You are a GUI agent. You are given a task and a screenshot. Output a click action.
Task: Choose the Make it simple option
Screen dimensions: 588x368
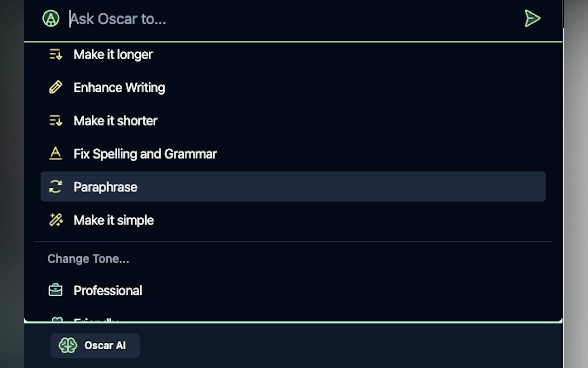click(114, 220)
